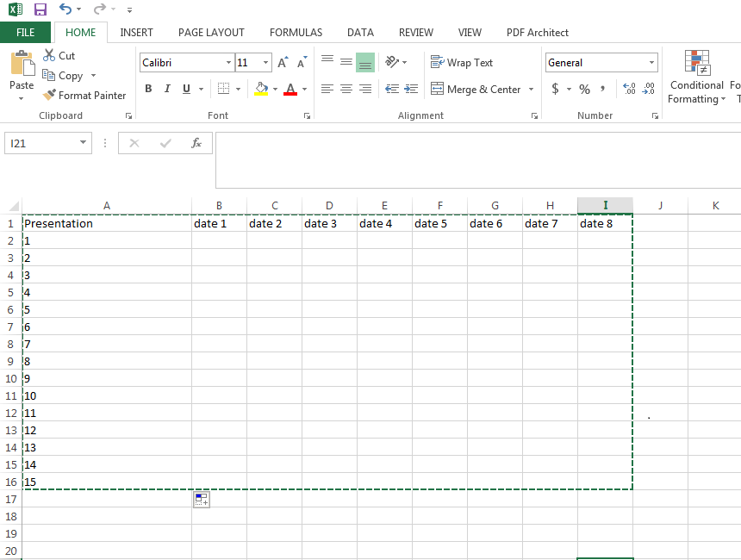741x560 pixels.
Task: Open the General number format dropdown
Action: [652, 62]
